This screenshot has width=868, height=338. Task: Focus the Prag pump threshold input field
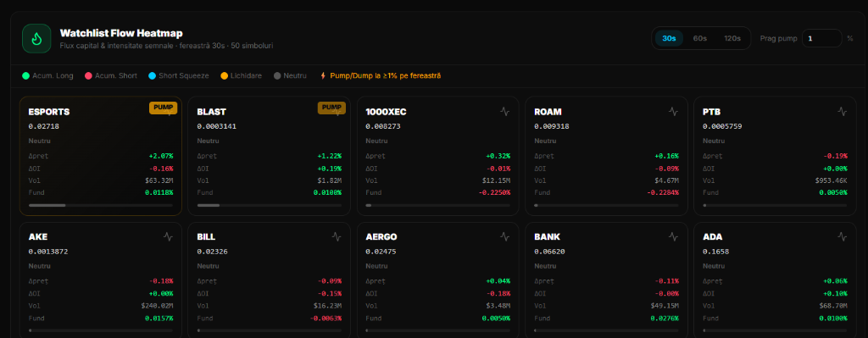point(822,38)
